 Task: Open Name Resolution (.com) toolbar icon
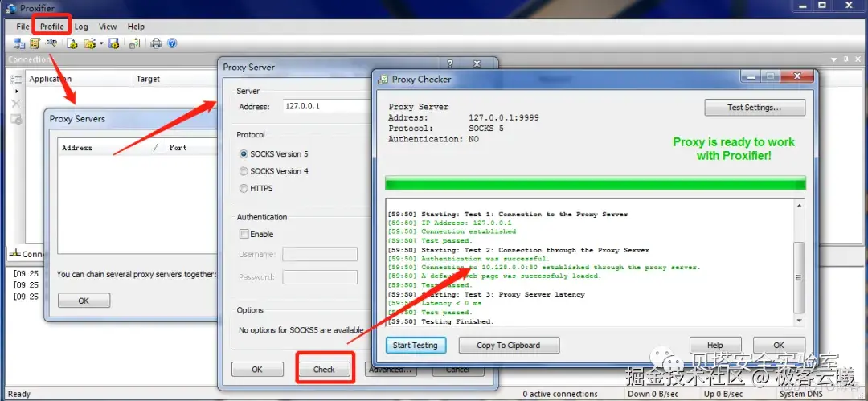coord(51,43)
